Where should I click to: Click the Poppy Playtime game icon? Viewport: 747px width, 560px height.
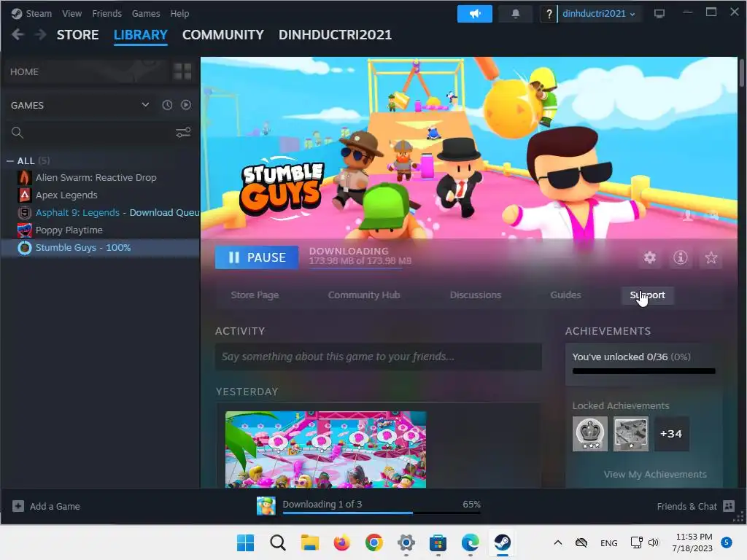[24, 230]
